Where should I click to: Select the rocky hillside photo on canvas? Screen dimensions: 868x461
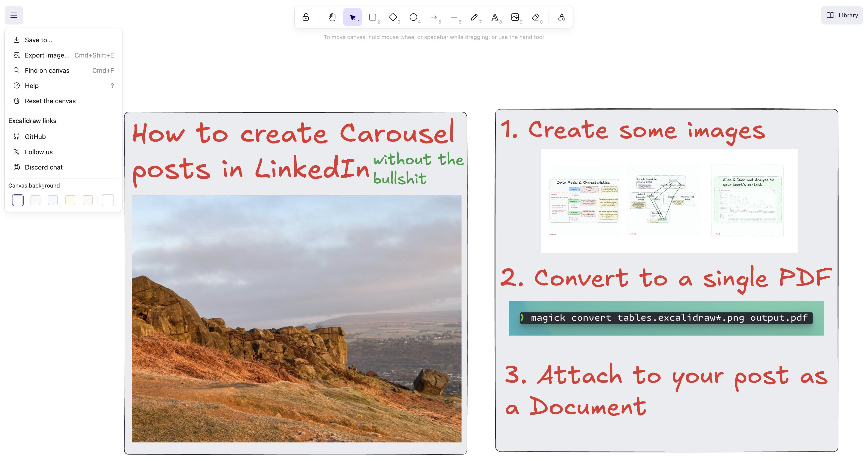pos(296,318)
